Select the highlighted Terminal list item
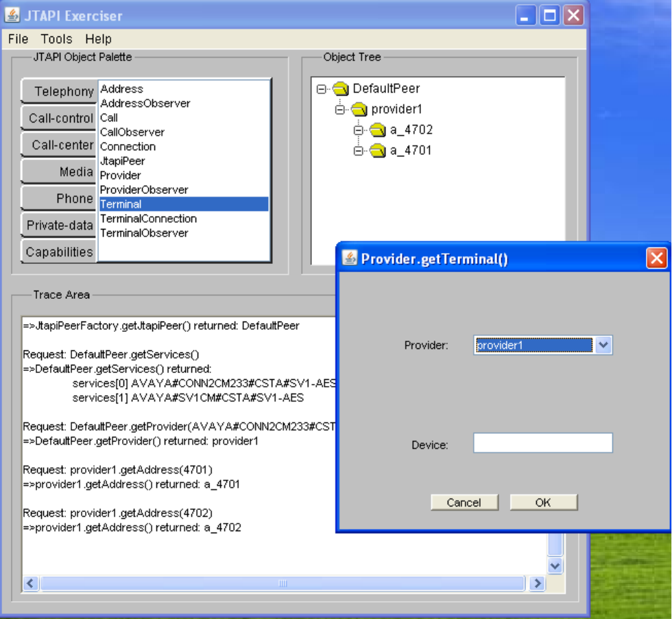This screenshot has width=672, height=619. click(184, 204)
